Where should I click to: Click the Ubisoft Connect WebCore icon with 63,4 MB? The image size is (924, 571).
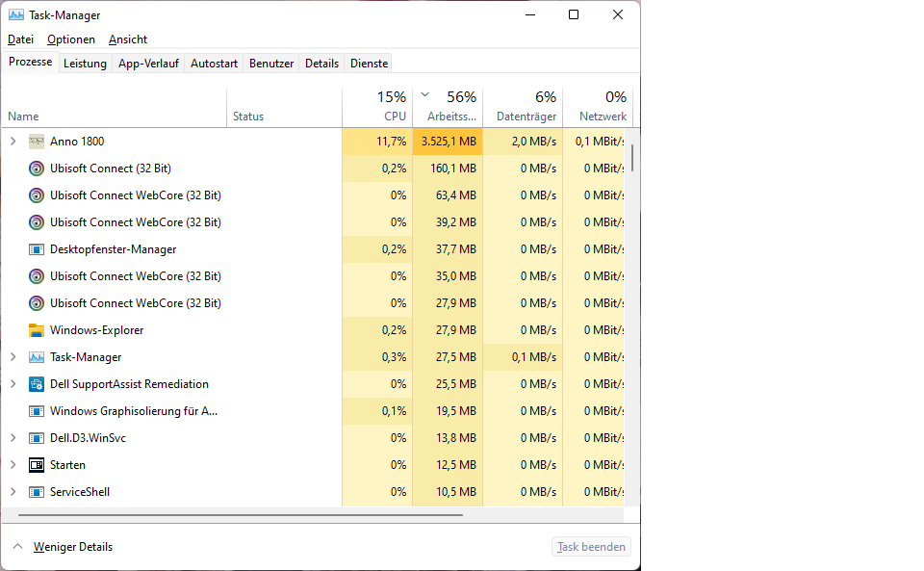click(x=37, y=195)
